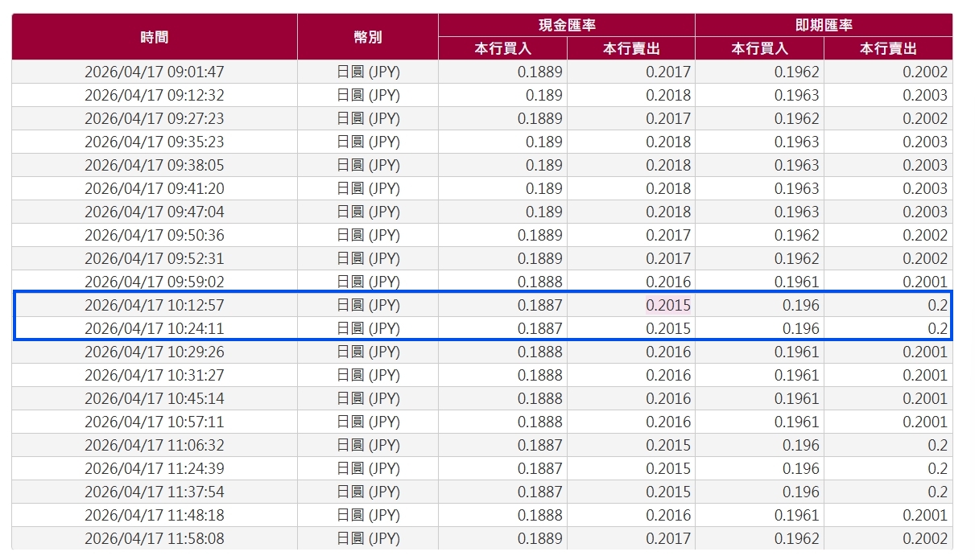Click spot sell 0.2002 in 09:01:47 row

[x=925, y=72]
